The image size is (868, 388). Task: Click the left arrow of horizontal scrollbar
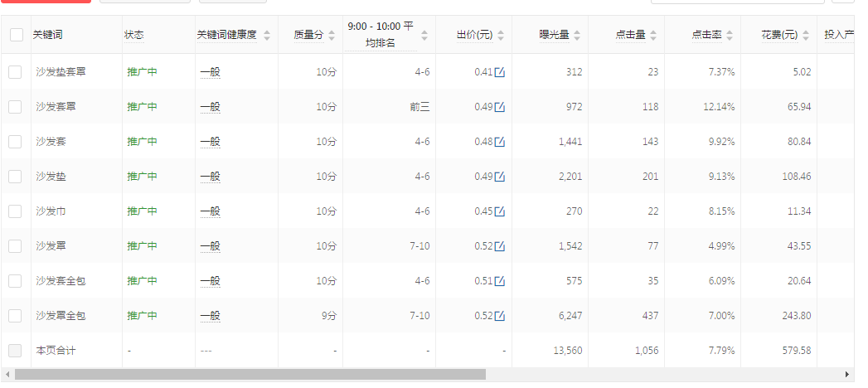click(x=7, y=375)
